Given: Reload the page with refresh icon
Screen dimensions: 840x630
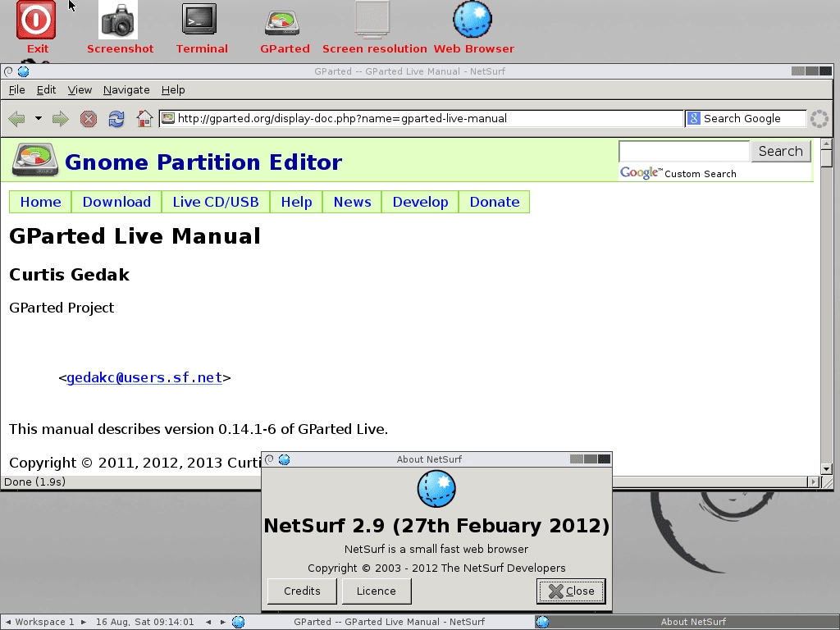Looking at the screenshot, I should click(116, 118).
